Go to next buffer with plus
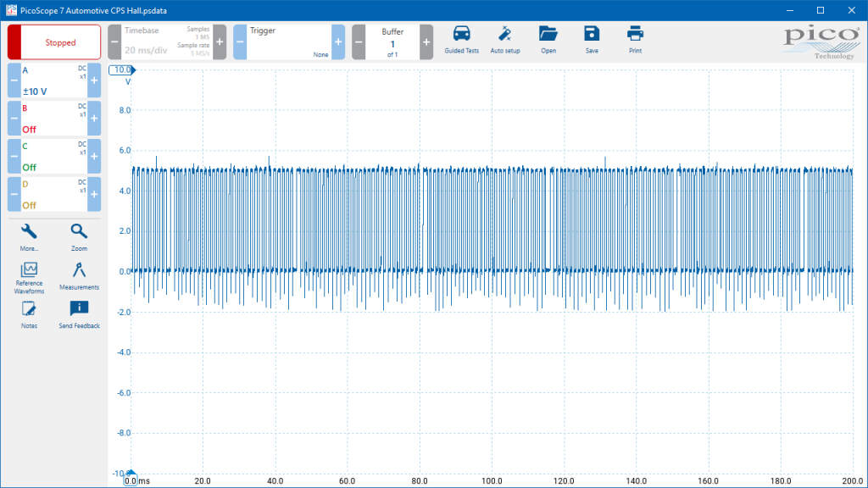This screenshot has width=868, height=488. point(426,42)
